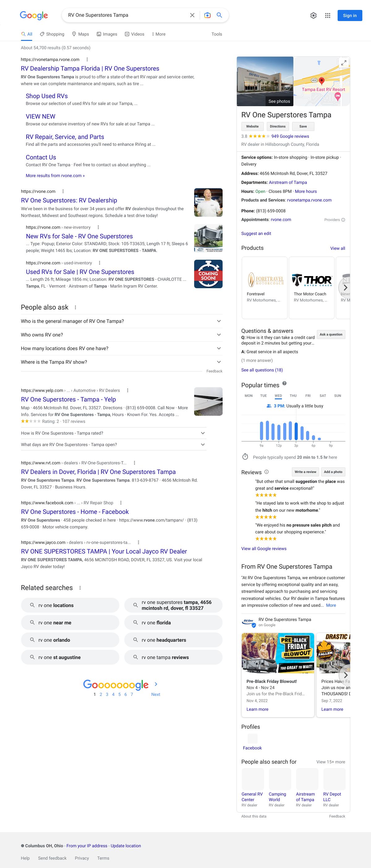Expand 'Where is the Tampa RV show?'
This screenshot has width=371, height=868.
219,362
